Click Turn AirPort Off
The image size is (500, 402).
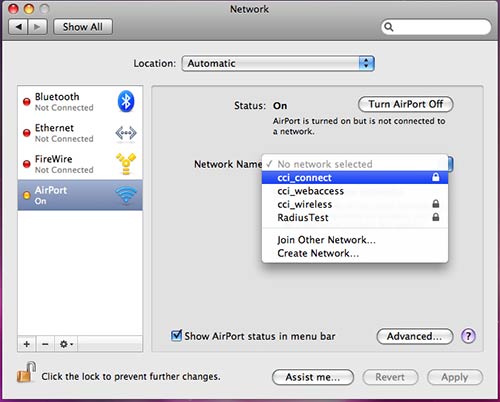click(406, 104)
